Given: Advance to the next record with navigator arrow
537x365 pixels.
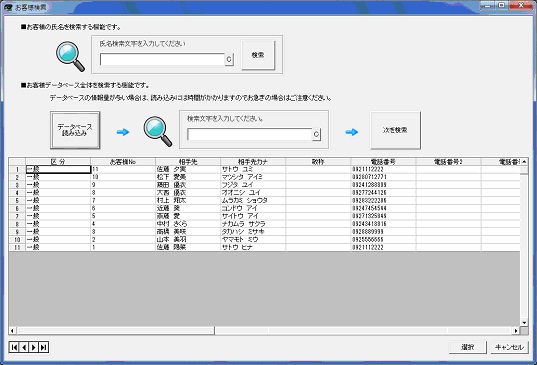Looking at the screenshot, I should click(x=33, y=347).
